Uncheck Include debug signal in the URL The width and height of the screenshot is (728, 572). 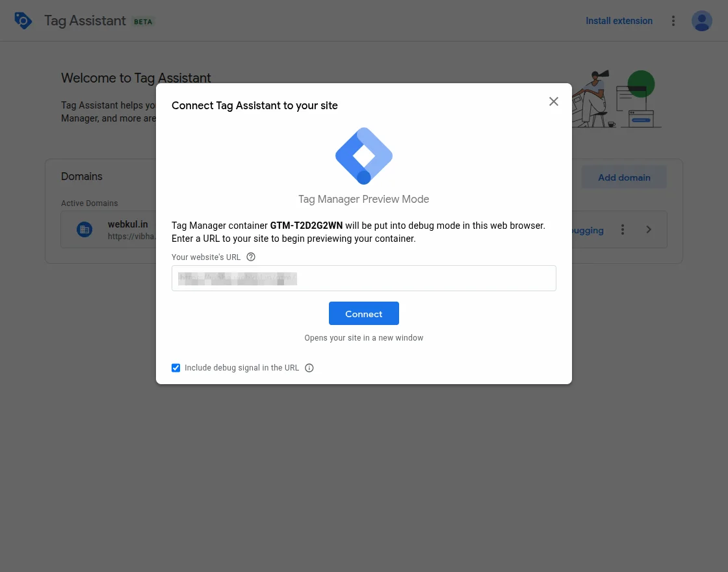pos(175,368)
